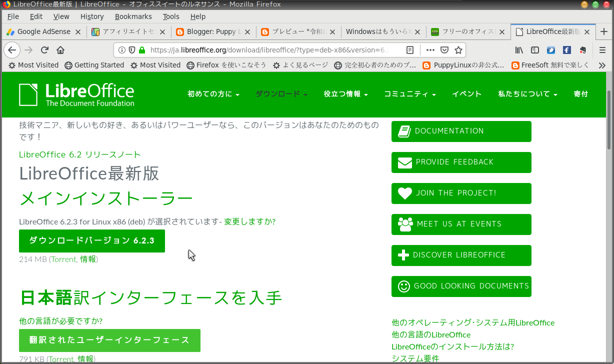Image resolution: width=614 pixels, height=364 pixels.
Task: Bookmark this page with star icon
Action: [x=458, y=50]
